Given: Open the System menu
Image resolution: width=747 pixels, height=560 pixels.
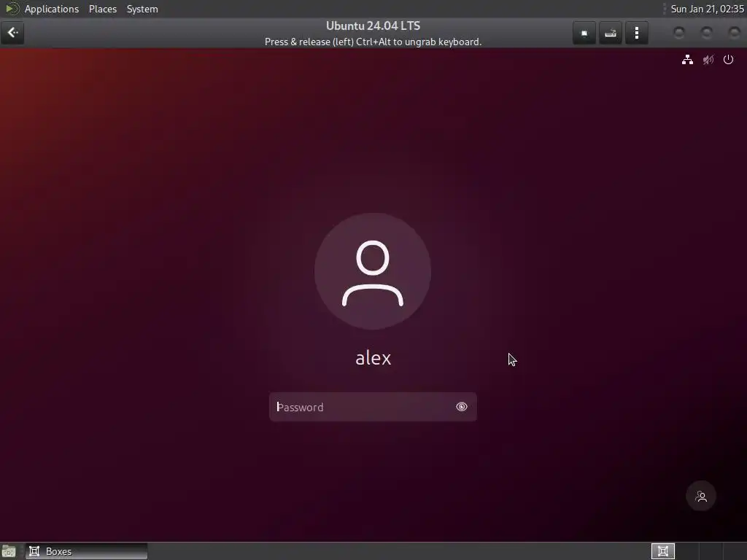Looking at the screenshot, I should [142, 9].
